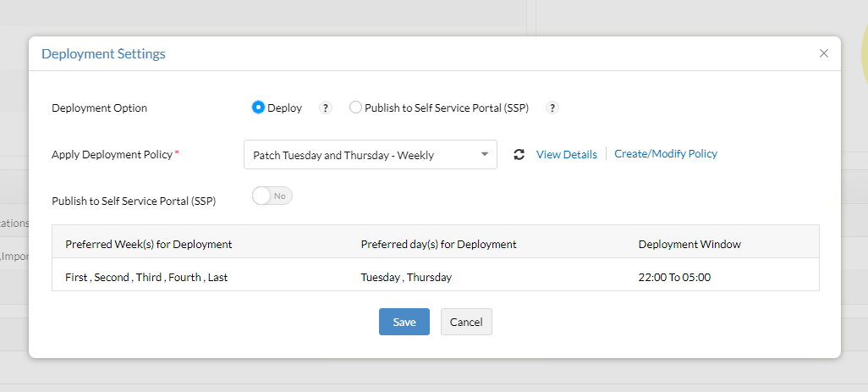Choose Publish to Self Service Portal radio option
This screenshot has height=392, width=868.
pyautogui.click(x=355, y=108)
